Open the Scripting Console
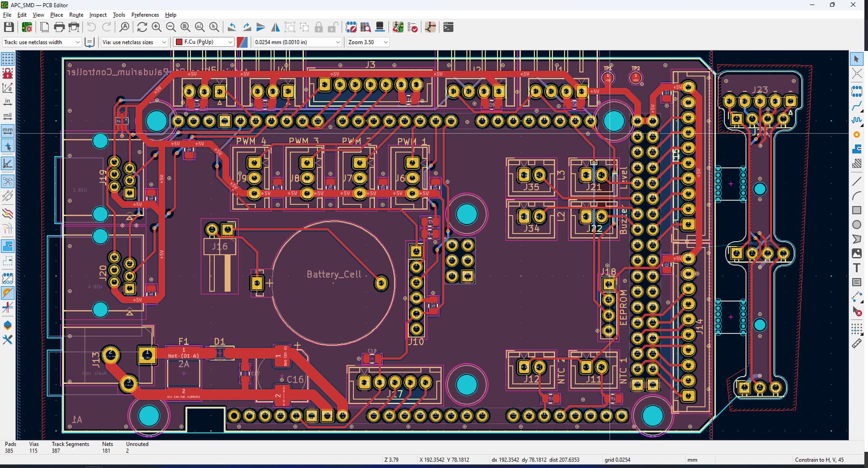Viewport: 868px width, 468px height. pos(448,27)
